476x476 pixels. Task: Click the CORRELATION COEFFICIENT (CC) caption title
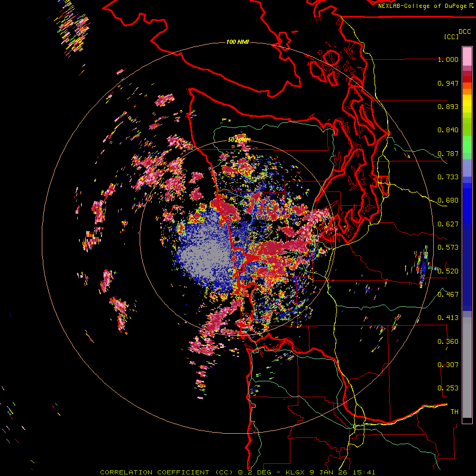tap(167, 472)
